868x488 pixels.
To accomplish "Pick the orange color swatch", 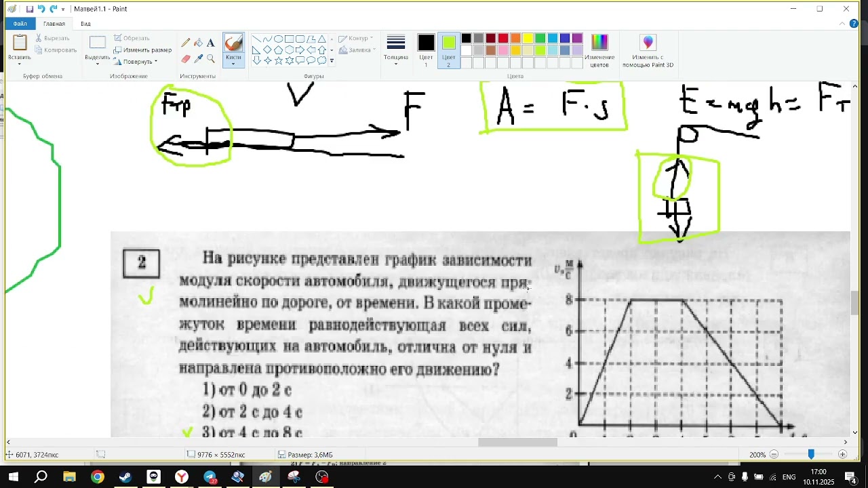I will 515,39.
